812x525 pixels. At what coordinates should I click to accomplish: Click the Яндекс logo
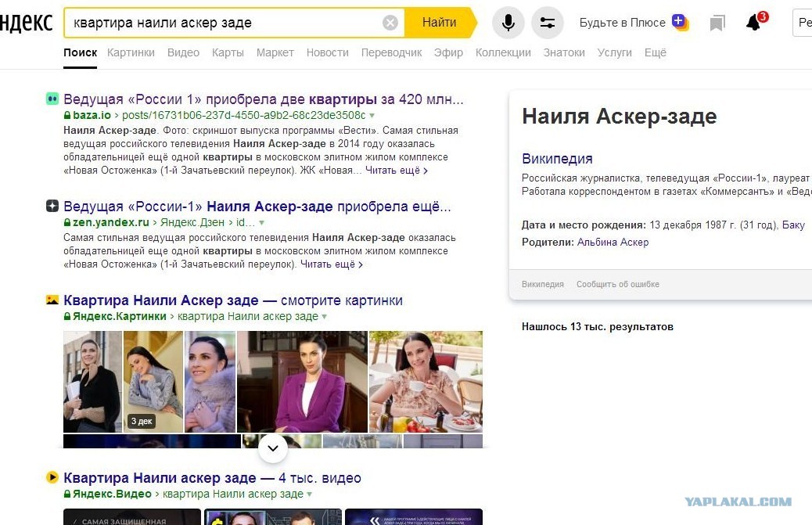(x=27, y=23)
